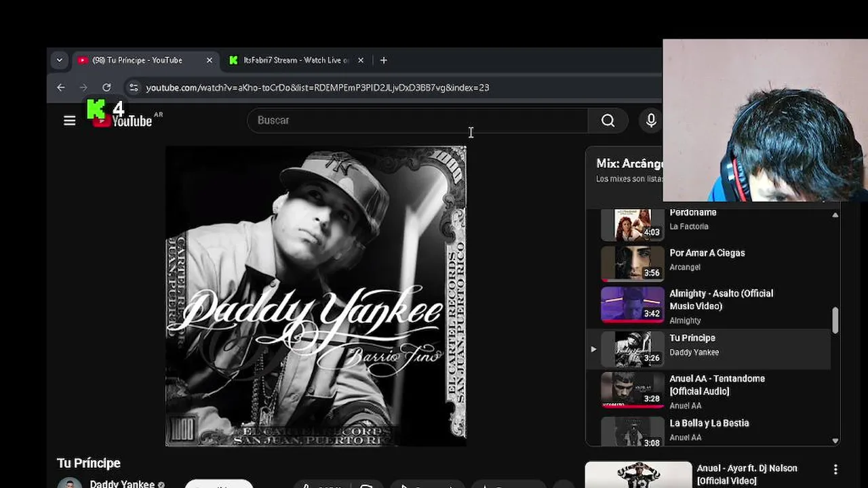This screenshot has height=488, width=868.
Task: Click the Tu Príncipe video title
Action: pos(89,463)
